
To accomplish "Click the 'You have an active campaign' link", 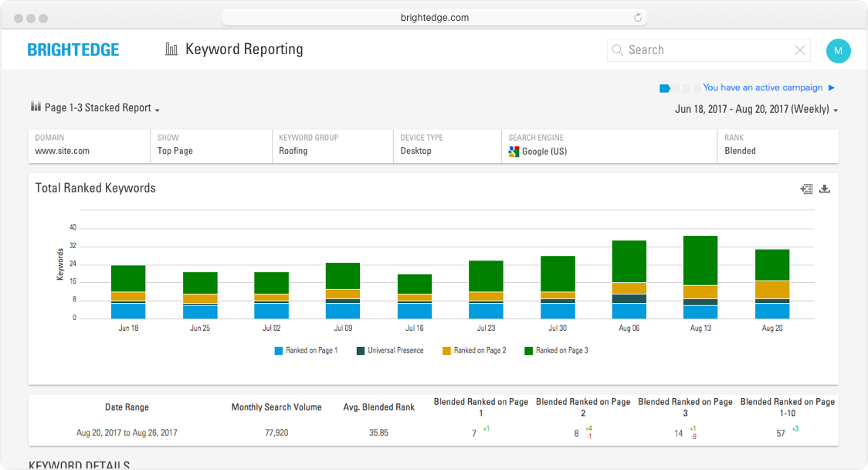I will pos(762,88).
